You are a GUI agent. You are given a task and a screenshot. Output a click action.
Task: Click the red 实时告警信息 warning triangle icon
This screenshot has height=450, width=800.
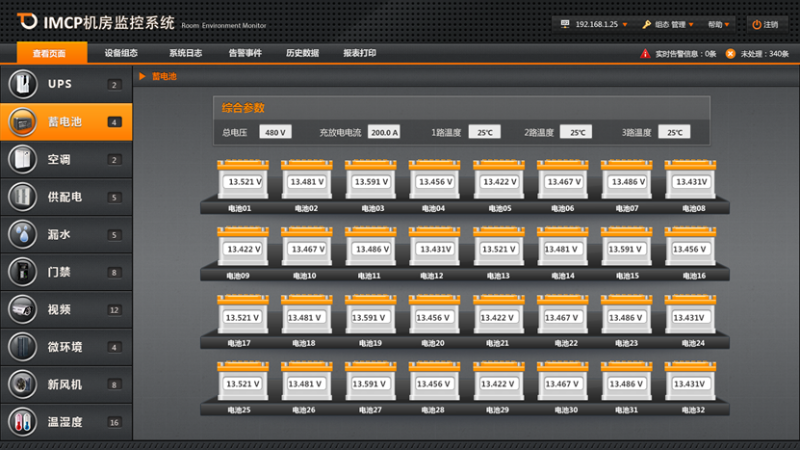(645, 54)
